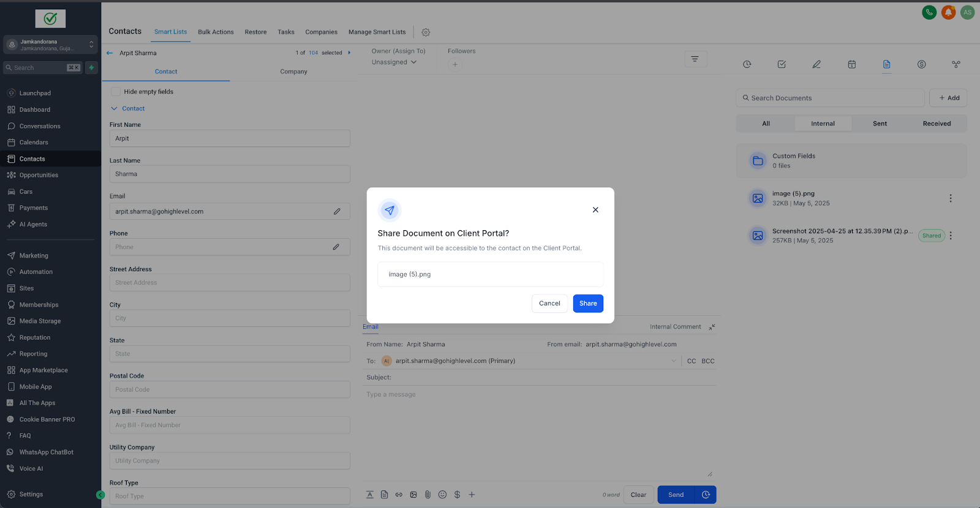Switch to the Bulk Actions tab
The height and width of the screenshot is (508, 980).
(216, 32)
